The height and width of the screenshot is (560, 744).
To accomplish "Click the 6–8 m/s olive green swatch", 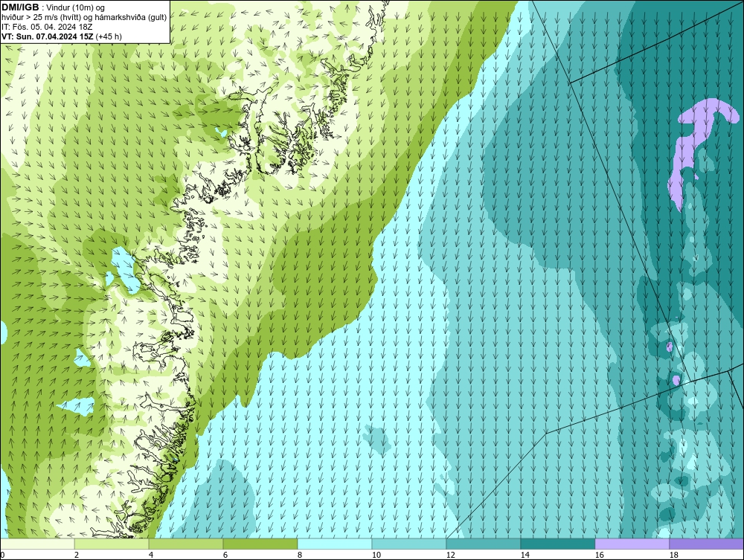I will 260,544.
